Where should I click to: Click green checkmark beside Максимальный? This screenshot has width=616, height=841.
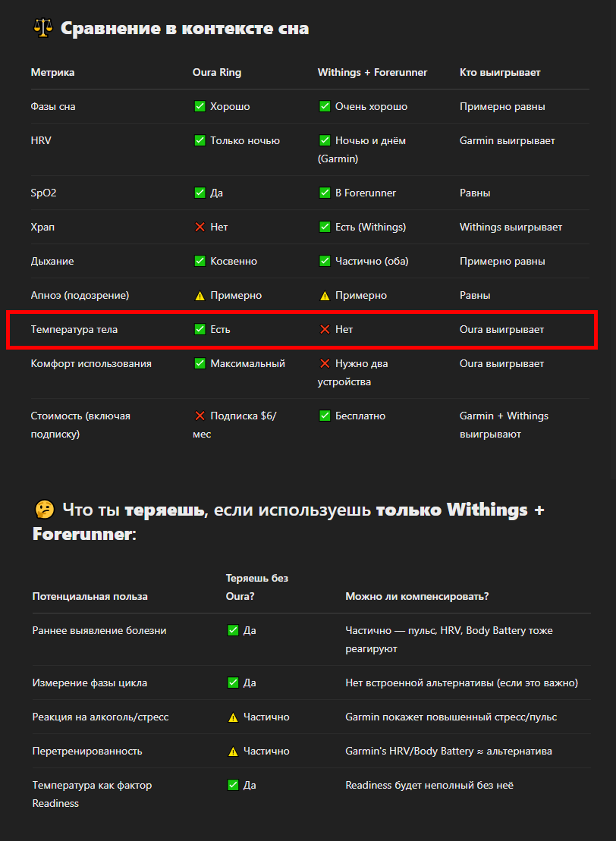click(x=200, y=364)
